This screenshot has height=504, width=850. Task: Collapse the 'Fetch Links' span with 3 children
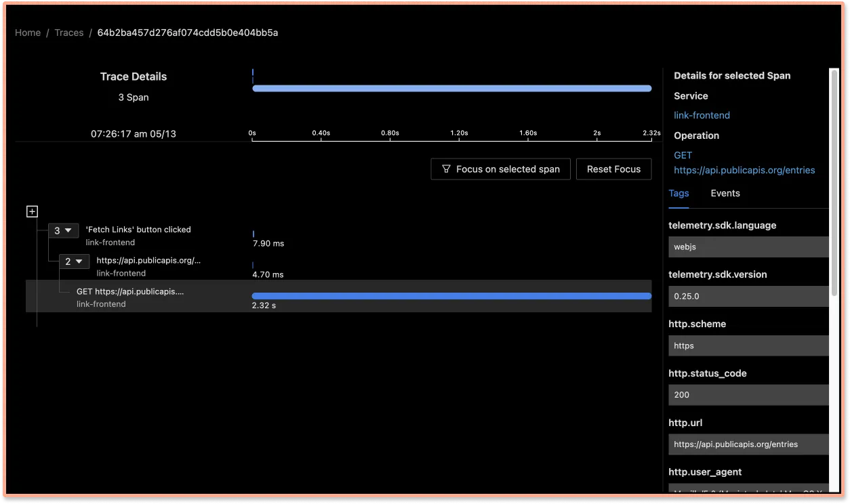(63, 231)
